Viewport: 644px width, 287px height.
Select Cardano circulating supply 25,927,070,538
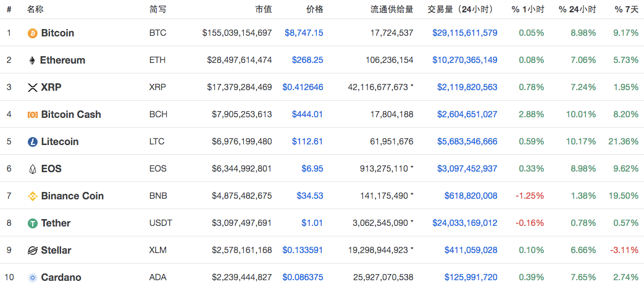[x=383, y=278]
